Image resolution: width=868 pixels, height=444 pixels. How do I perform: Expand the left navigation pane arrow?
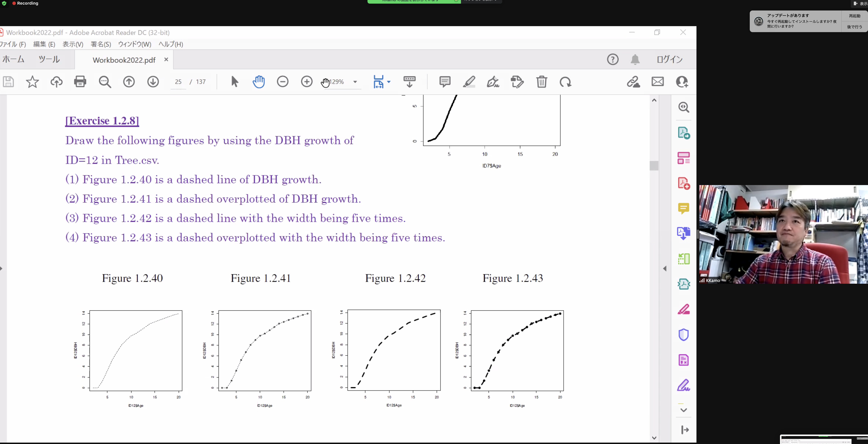click(x=1, y=269)
